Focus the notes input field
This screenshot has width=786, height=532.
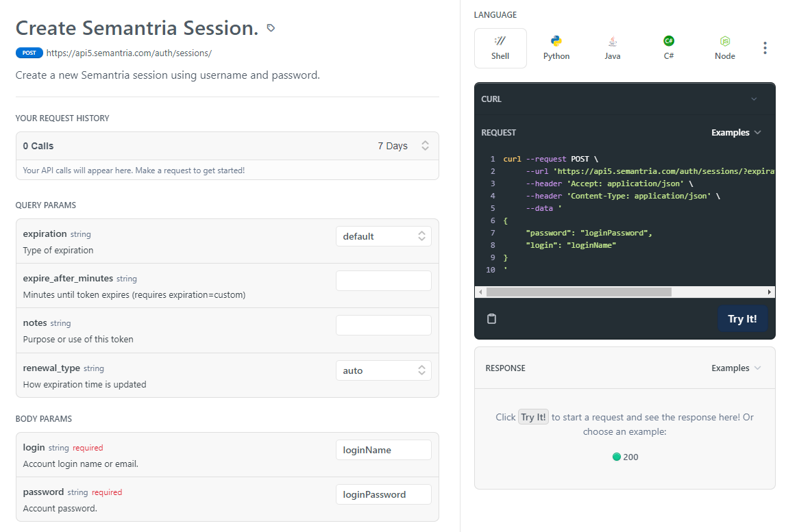pos(384,325)
